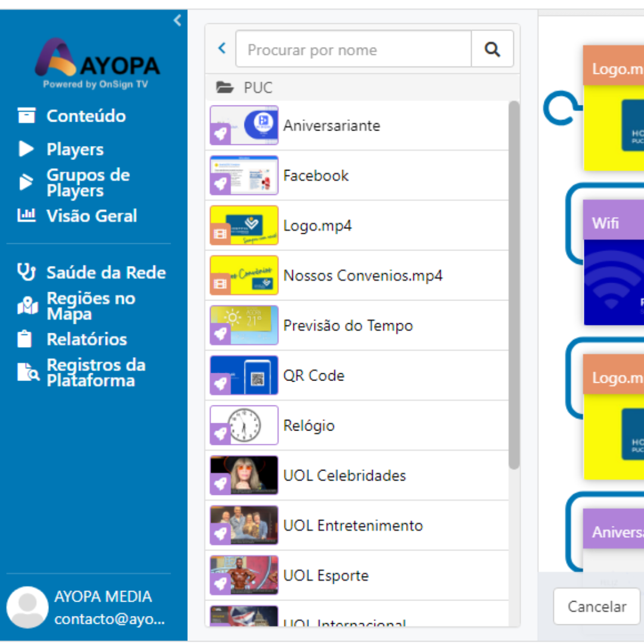Open the Relatórios menu item

tap(86, 339)
